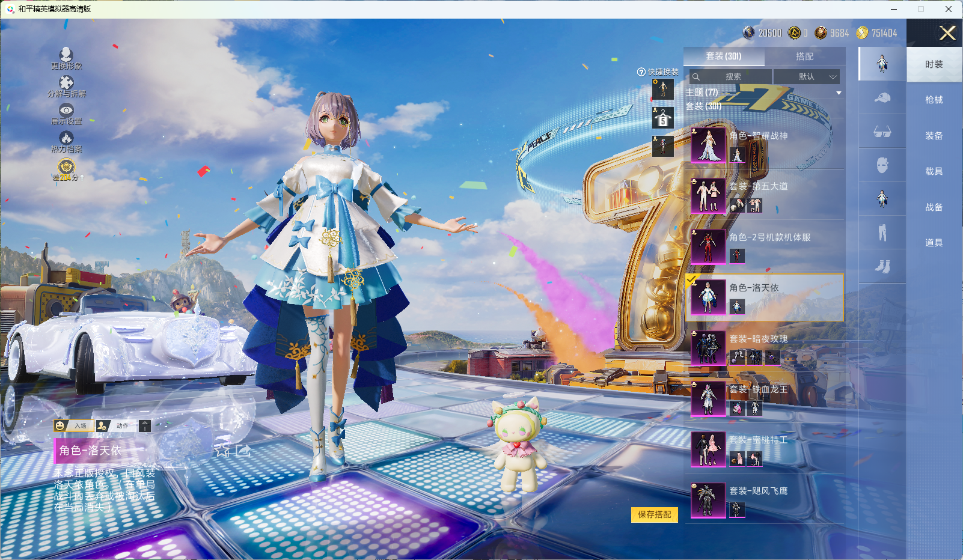This screenshot has width=963, height=560.
Task: Open 分解与拆解 puzzle-piece icon
Action: [66, 82]
